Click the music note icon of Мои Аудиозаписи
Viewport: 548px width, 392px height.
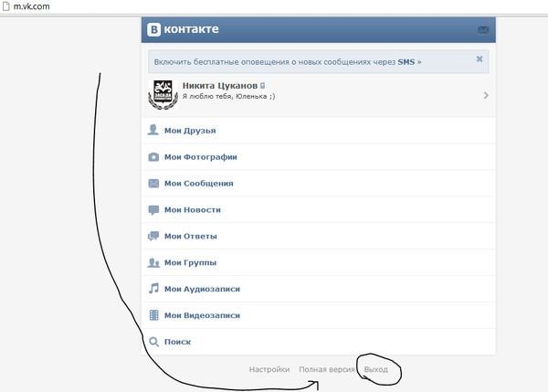[153, 289]
